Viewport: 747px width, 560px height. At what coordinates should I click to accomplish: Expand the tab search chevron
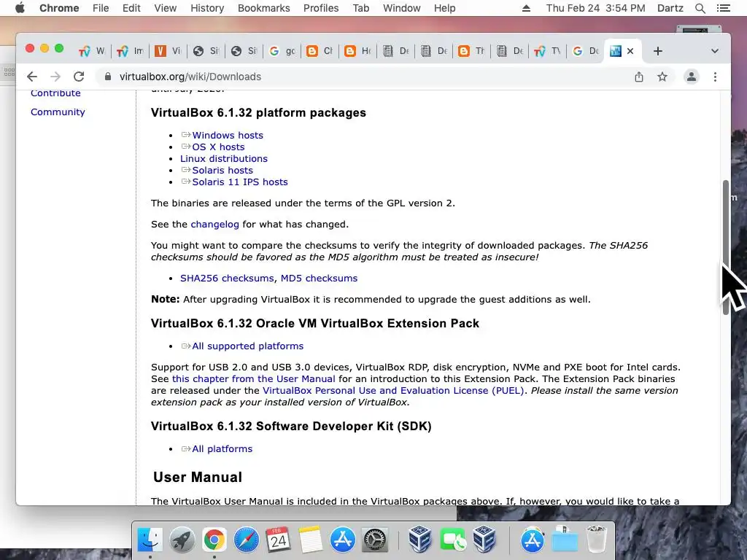click(x=715, y=51)
